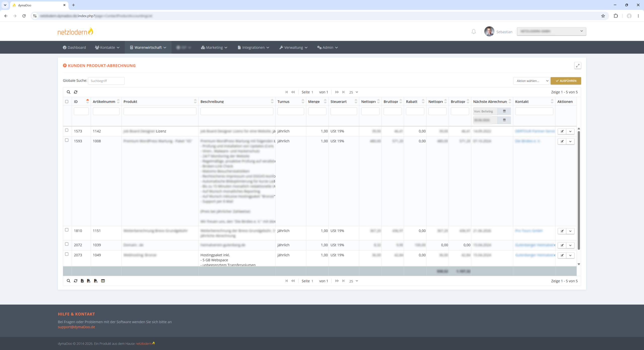Viewport: 644px width, 350px height.
Task: Open the column chooser icon in bottom toolbar
Action: click(103, 281)
